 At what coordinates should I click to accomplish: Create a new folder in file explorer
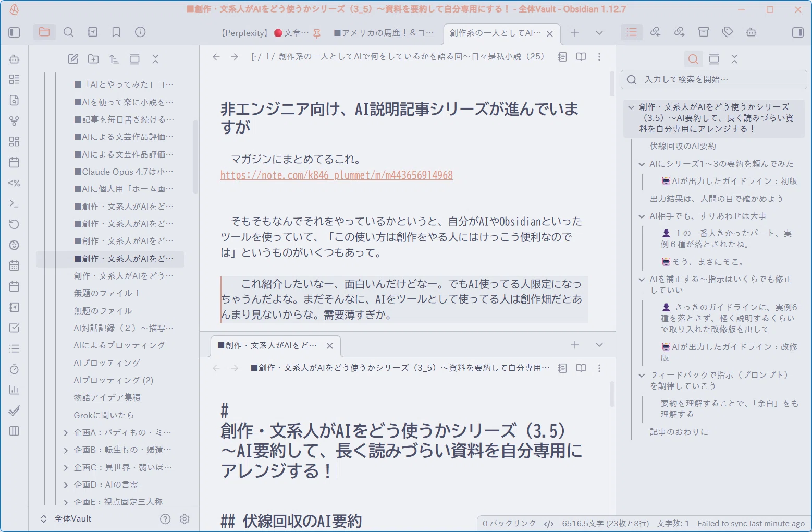[93, 59]
